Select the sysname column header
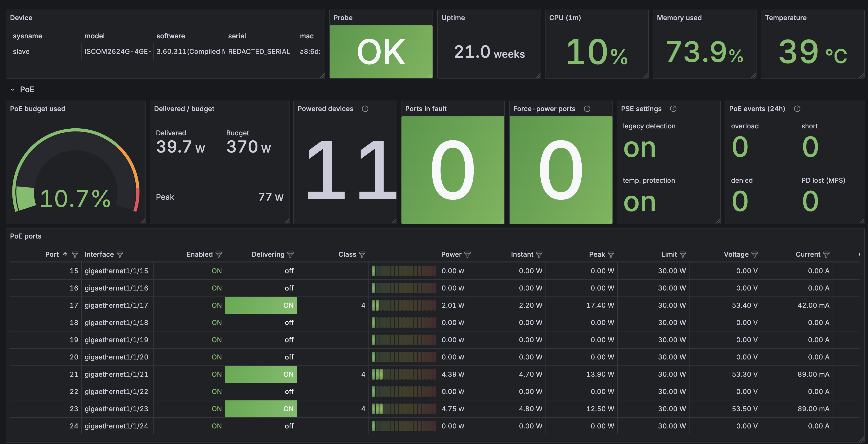868x444 pixels. click(27, 36)
